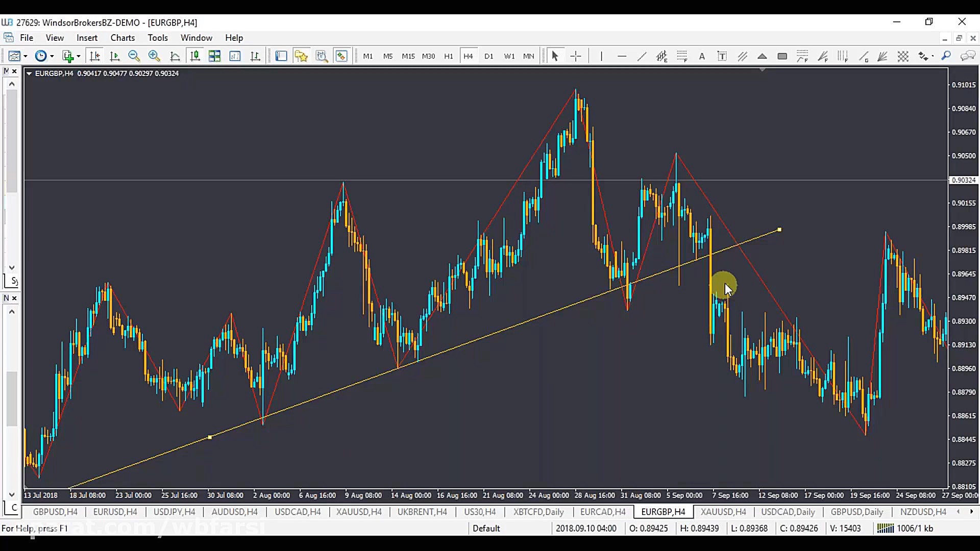Open the chat bubbles community icon
The width and height of the screenshot is (980, 551).
(x=968, y=56)
